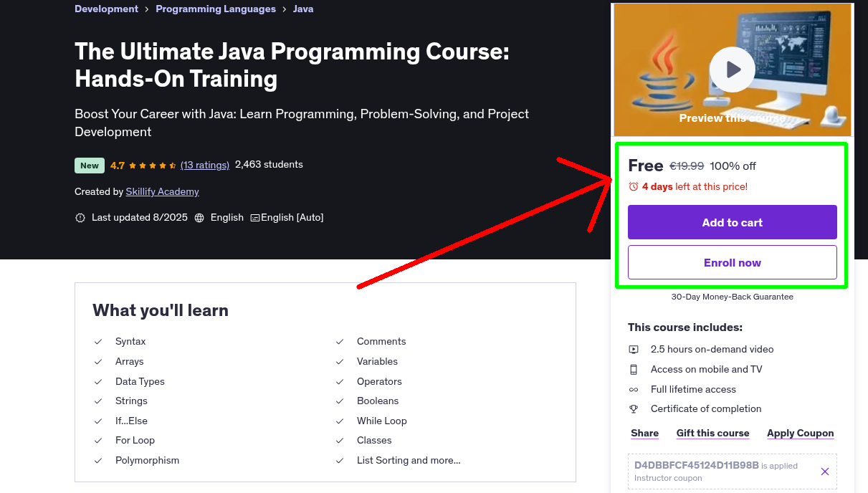The image size is (868, 493).
Task: Click Gift this course
Action: (x=712, y=434)
